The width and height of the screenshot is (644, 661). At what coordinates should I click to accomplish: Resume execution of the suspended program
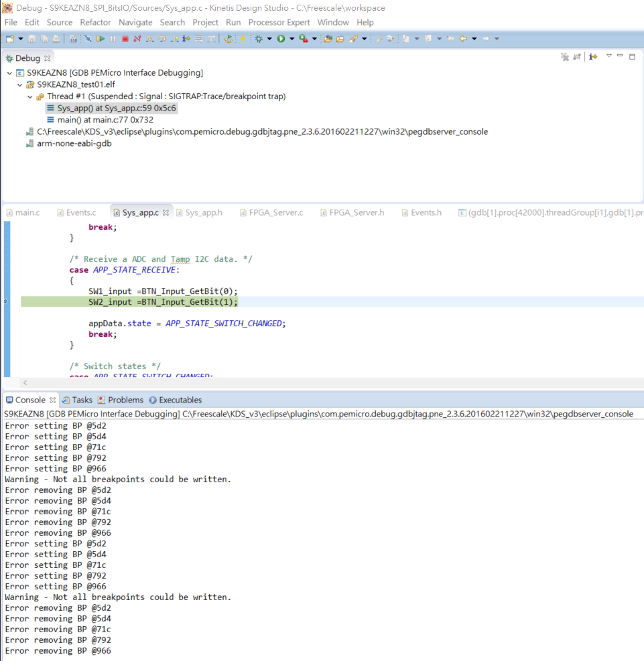[x=101, y=38]
